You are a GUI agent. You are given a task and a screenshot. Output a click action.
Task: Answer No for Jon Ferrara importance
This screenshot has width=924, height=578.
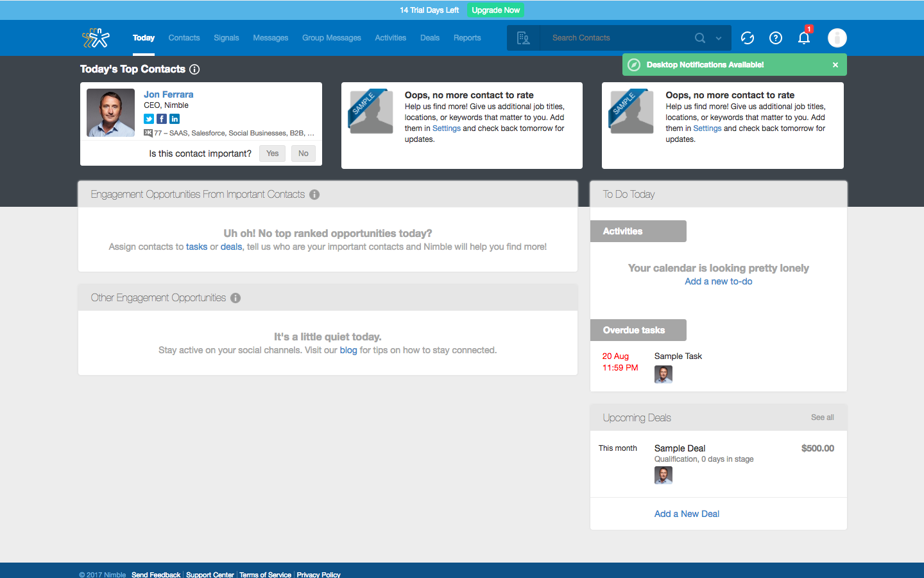(x=304, y=153)
